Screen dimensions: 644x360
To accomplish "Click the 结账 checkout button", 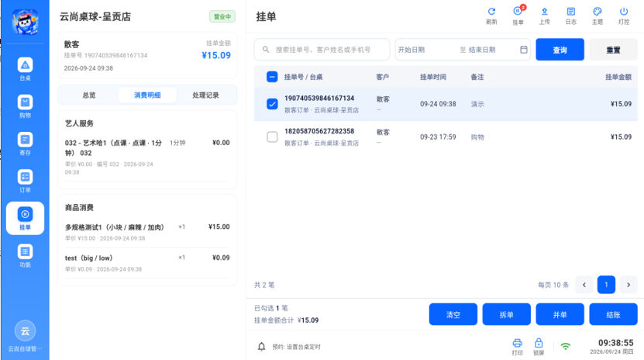I will [613, 314].
